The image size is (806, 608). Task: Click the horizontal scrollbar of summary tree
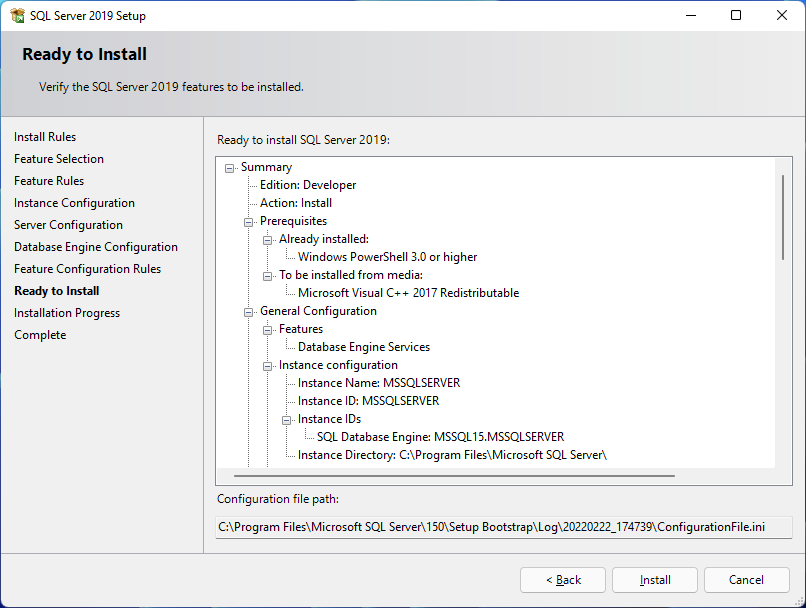click(x=454, y=476)
